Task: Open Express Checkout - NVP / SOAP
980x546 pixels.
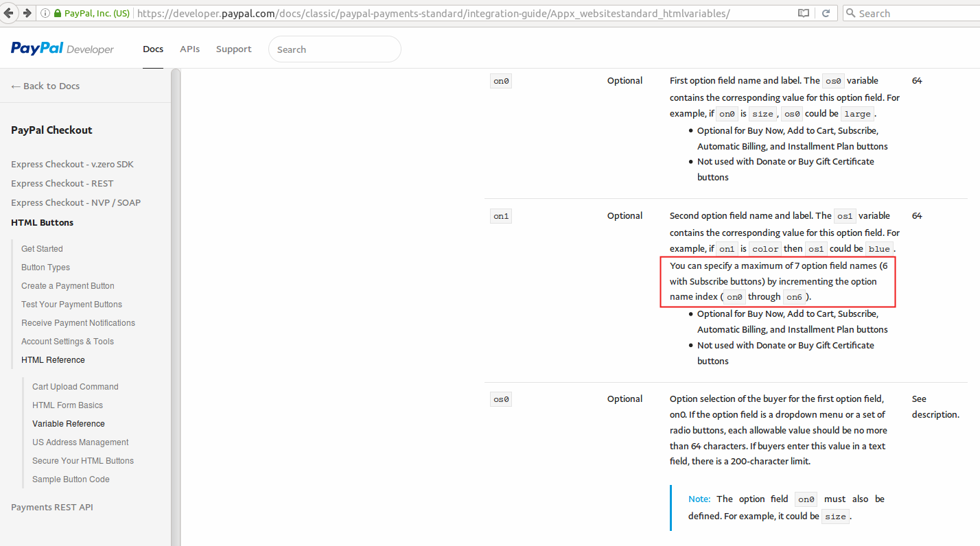Action: point(76,202)
